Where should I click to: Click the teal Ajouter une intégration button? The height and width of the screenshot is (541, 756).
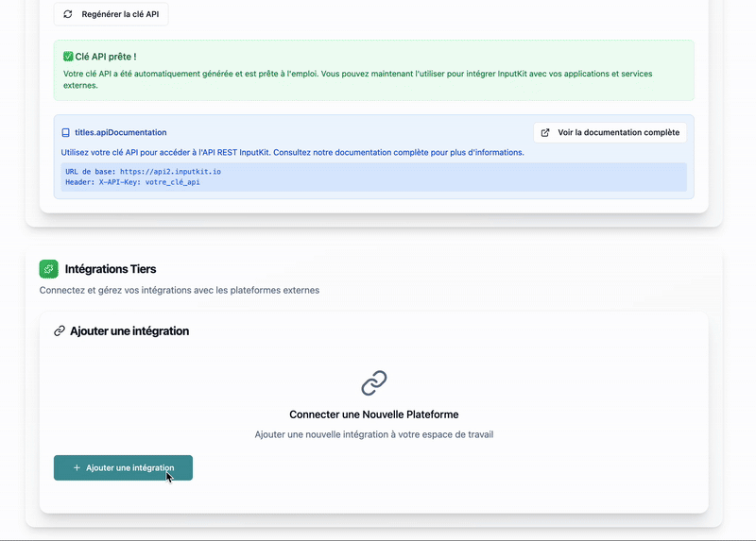[123, 467]
